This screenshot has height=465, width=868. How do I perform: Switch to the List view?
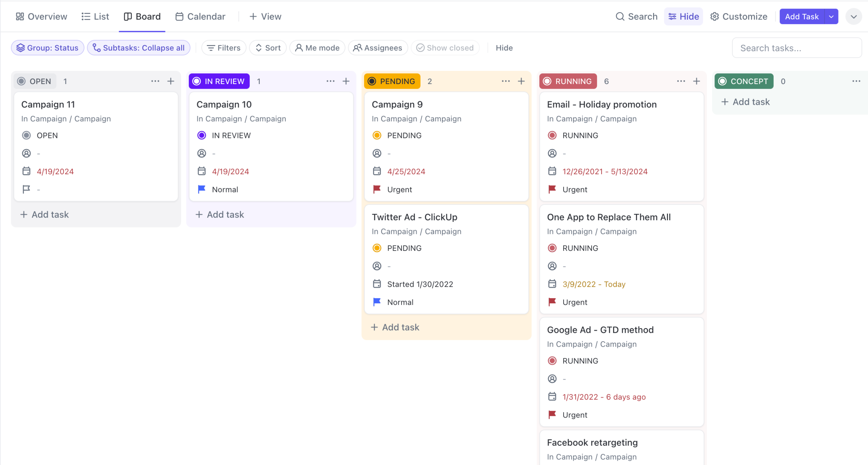pyautogui.click(x=95, y=16)
